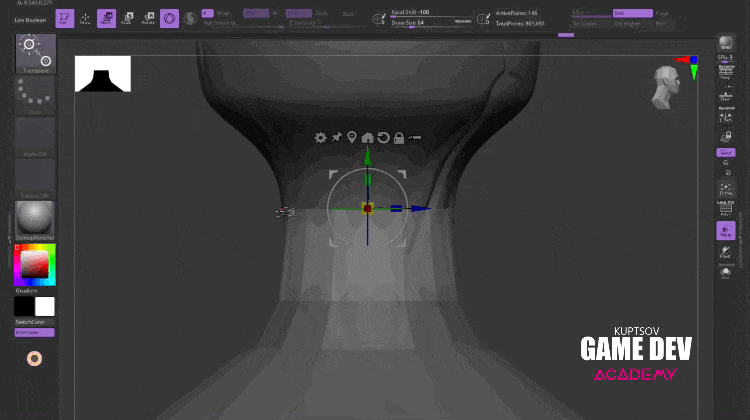Pick a color in the color picker
The width and height of the screenshot is (750, 420).
(35, 265)
